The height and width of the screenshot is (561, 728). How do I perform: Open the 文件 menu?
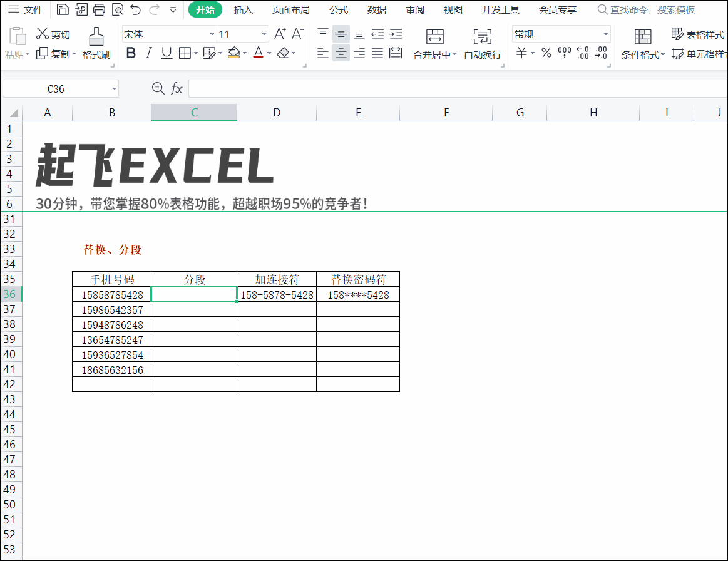[x=26, y=9]
